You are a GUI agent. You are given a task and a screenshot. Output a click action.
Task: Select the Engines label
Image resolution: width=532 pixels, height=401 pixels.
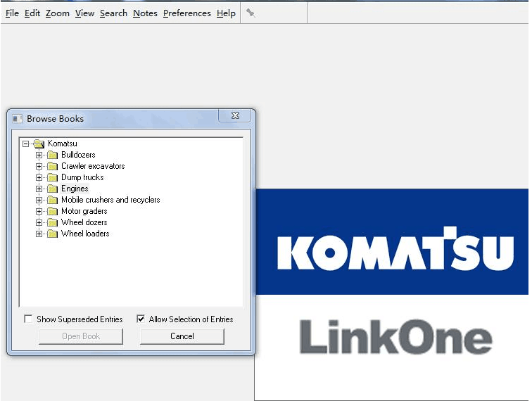(75, 189)
